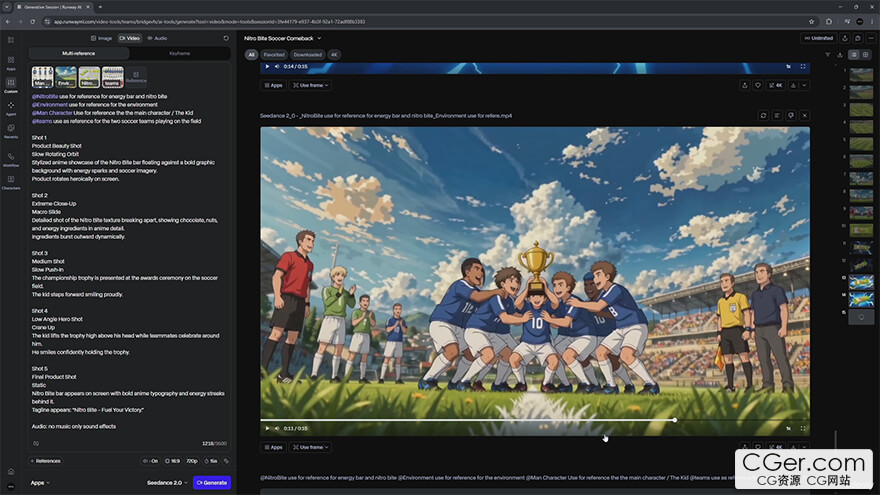Image resolution: width=880 pixels, height=495 pixels.
Task: Click the download-all icon above thumbnails
Action: pos(840,55)
